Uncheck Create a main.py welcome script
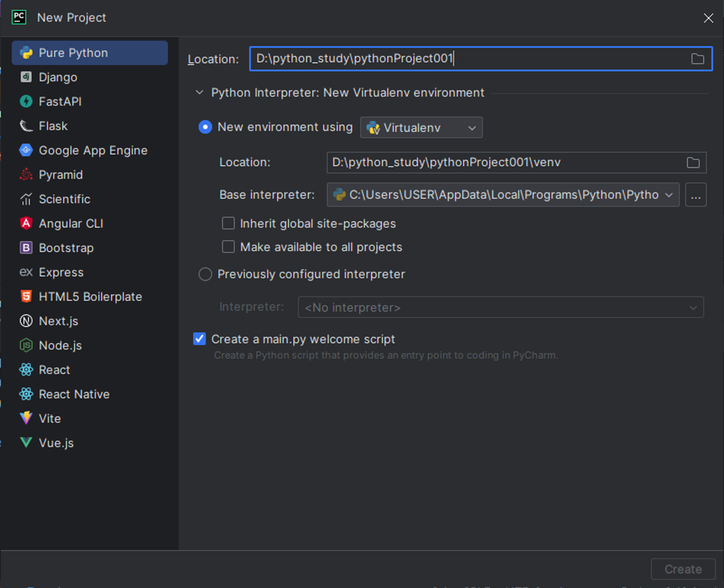This screenshot has height=588, width=724. pos(199,339)
